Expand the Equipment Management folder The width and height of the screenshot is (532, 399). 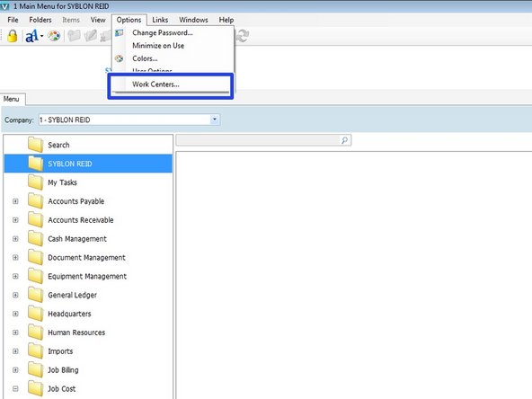pos(15,276)
